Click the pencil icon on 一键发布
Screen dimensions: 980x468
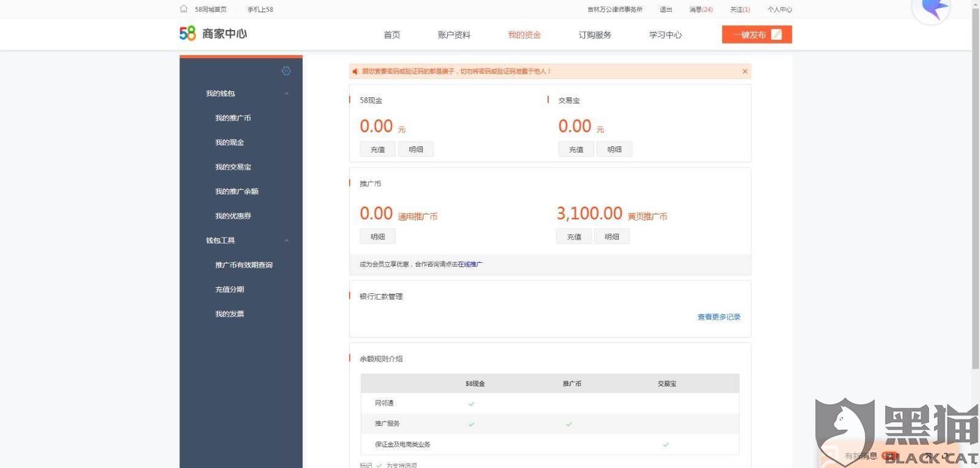click(x=777, y=34)
